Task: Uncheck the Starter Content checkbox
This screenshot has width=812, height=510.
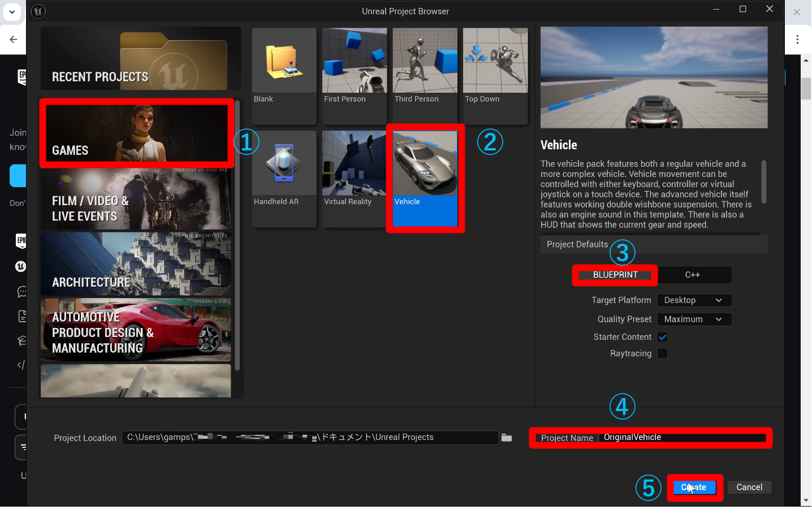Action: [x=663, y=337]
